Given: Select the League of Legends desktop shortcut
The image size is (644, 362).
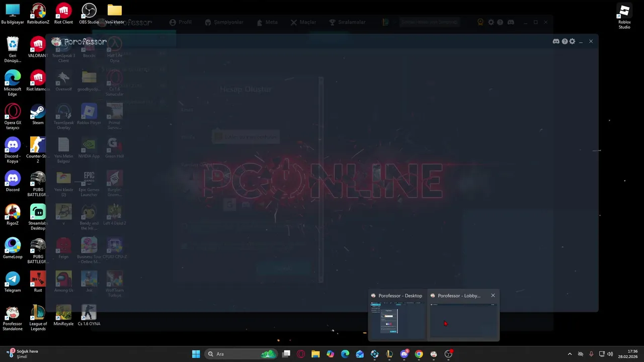Looking at the screenshot, I should 38,318.
